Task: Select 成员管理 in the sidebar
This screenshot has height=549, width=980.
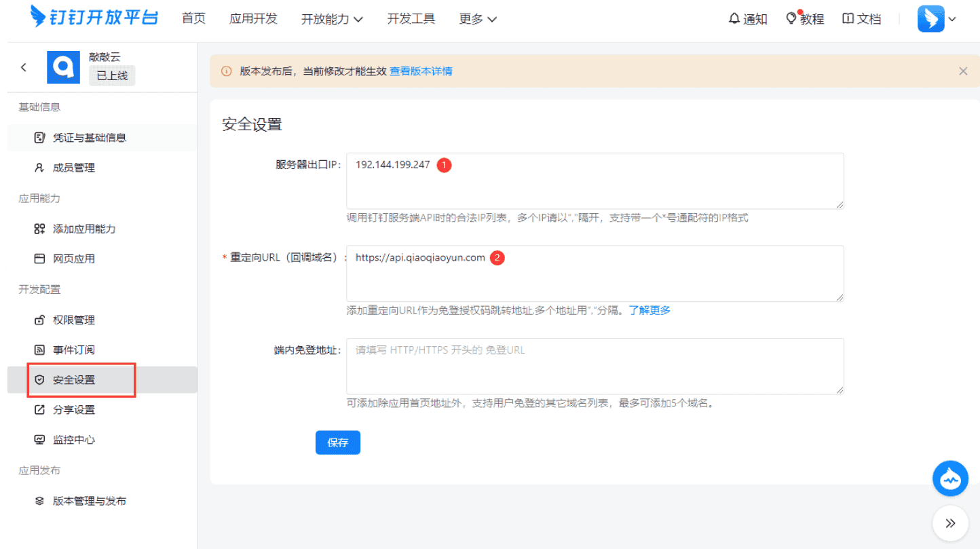Action: point(63,167)
